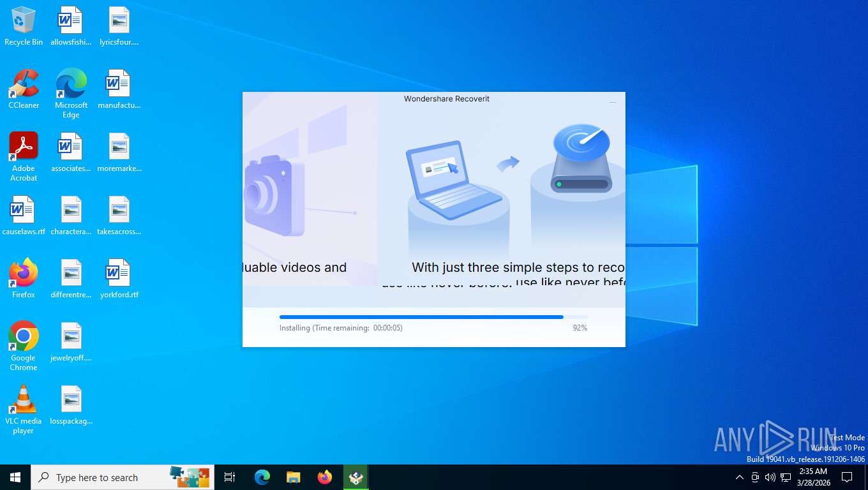Click the Installing time remaining text
This screenshot has height=490, width=868.
click(341, 328)
